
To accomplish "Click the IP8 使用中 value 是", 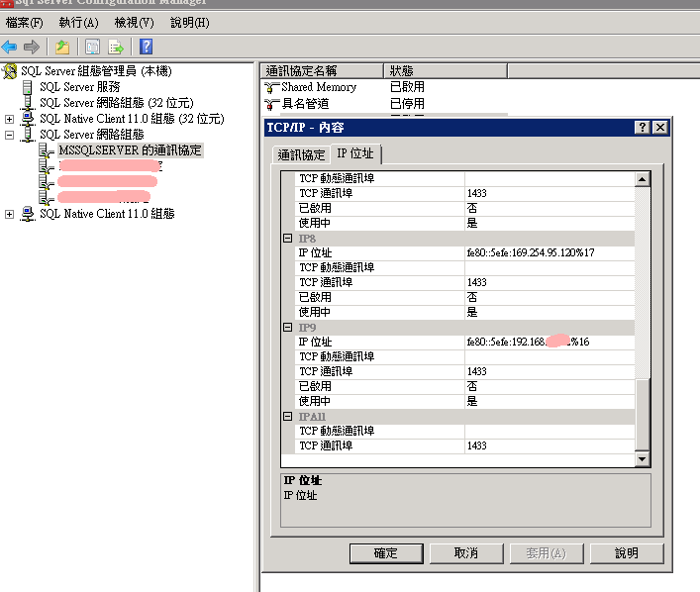I will click(x=550, y=312).
